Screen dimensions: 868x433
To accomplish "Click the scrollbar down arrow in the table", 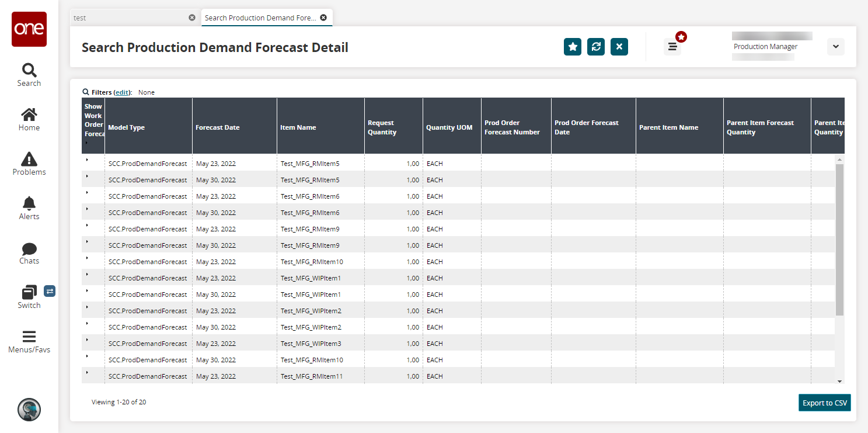I will (839, 381).
